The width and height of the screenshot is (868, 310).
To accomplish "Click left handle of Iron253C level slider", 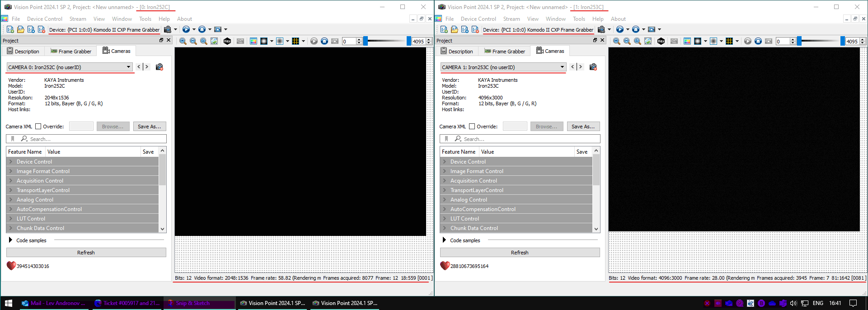I will point(799,41).
